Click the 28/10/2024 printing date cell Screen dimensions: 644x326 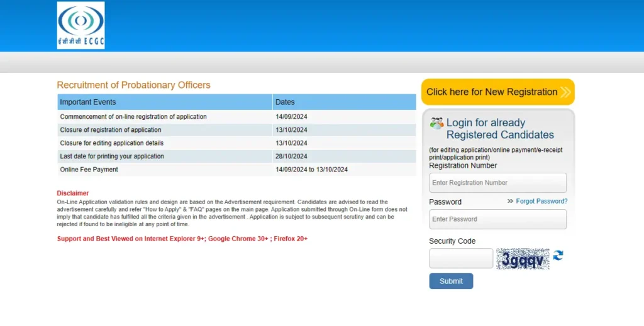pos(291,156)
